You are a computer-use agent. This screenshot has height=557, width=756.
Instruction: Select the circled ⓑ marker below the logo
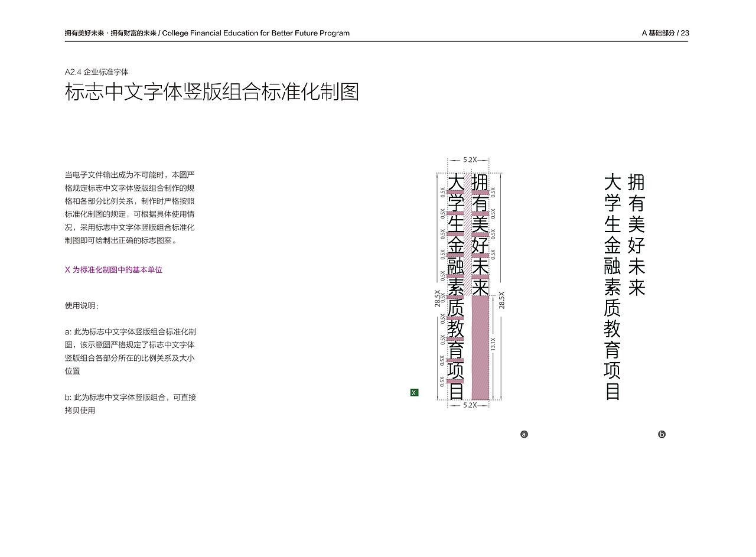[x=662, y=434]
